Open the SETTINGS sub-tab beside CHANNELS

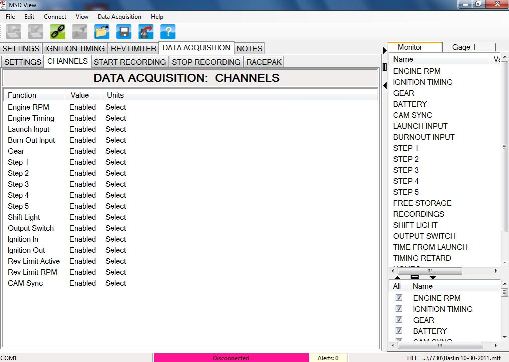(23, 62)
